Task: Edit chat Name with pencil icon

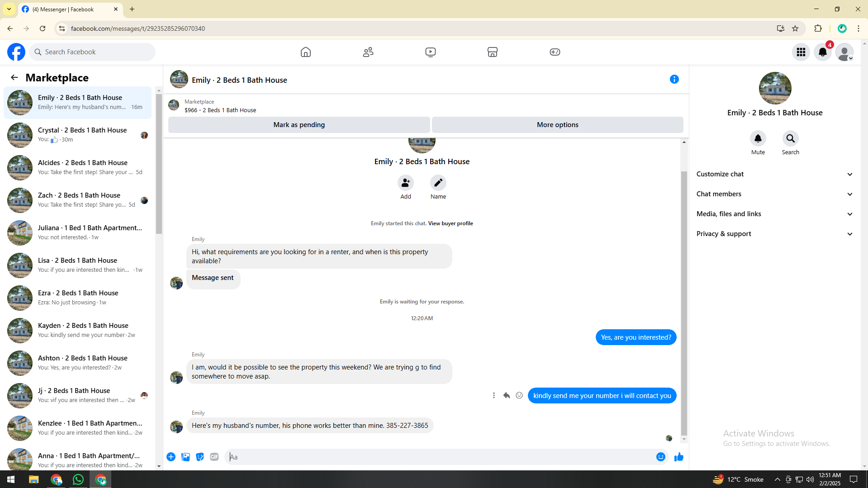Action: click(x=438, y=183)
